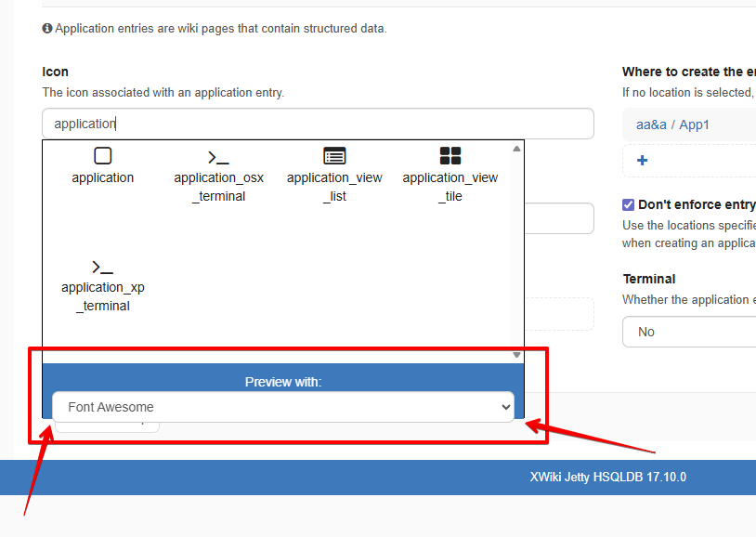This screenshot has width=756, height=537.
Task: Open the Preview with Font Awesome dropdown
Action: point(283,407)
